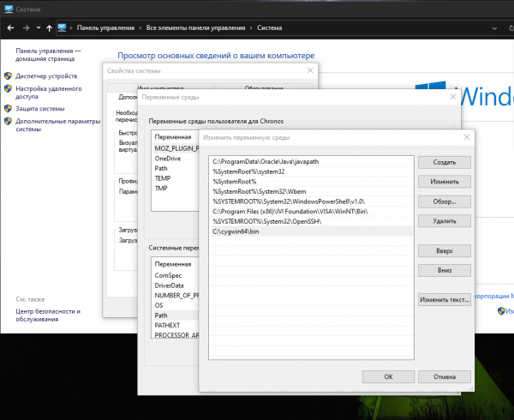Click the back navigation arrow
This screenshot has width=514, height=420.
coord(9,27)
